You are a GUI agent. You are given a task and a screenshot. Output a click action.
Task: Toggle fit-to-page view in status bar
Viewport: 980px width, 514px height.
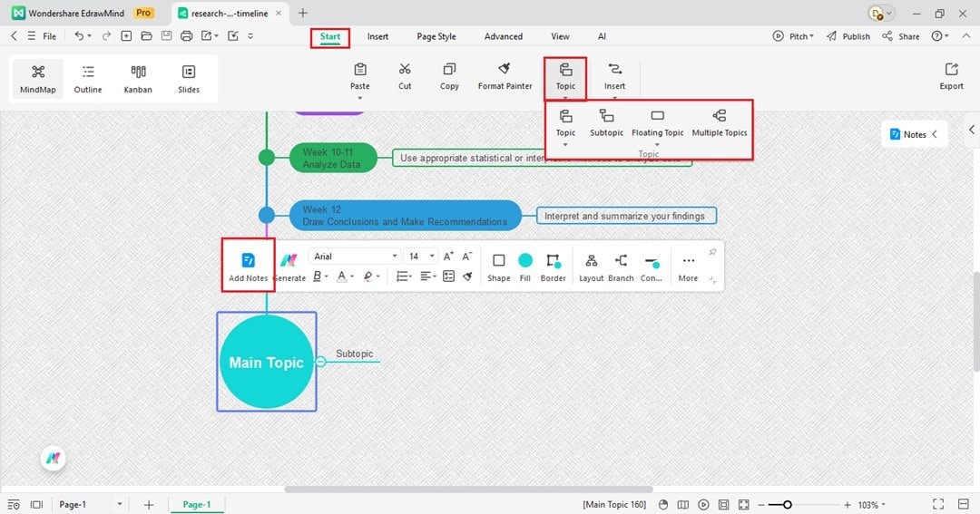(x=744, y=504)
